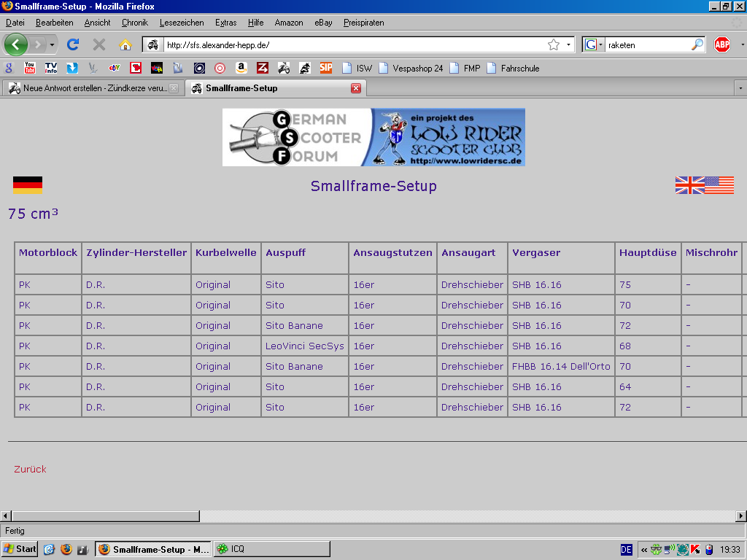Open the eBay bookmark icon
The width and height of the screenshot is (747, 560).
[115, 68]
